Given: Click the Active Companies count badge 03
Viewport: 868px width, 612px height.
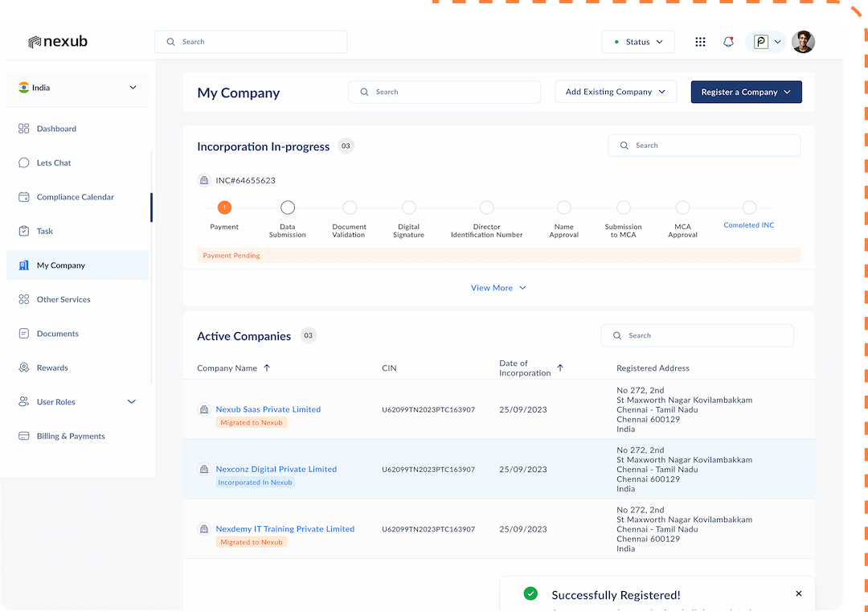Looking at the screenshot, I should coord(309,335).
